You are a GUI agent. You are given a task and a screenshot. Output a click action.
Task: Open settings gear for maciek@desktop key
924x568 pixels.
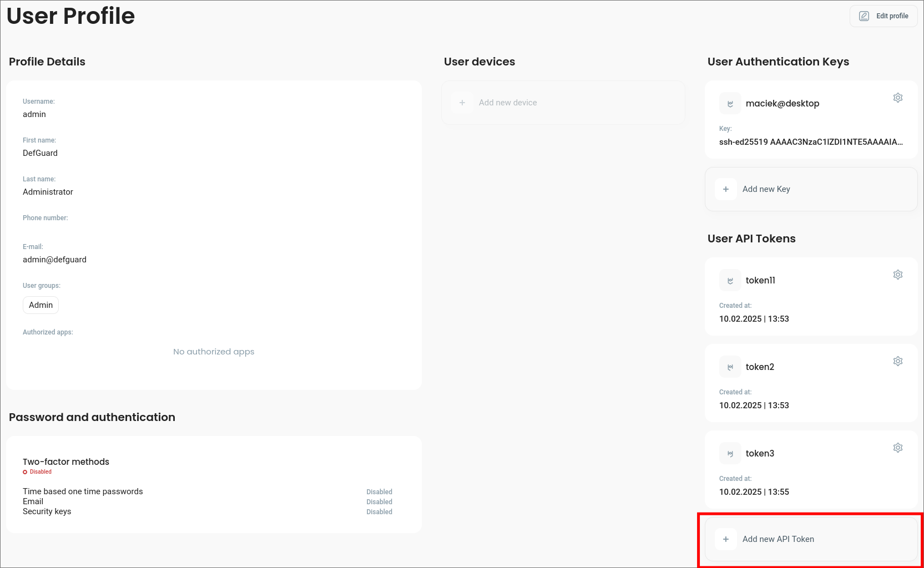coord(897,98)
